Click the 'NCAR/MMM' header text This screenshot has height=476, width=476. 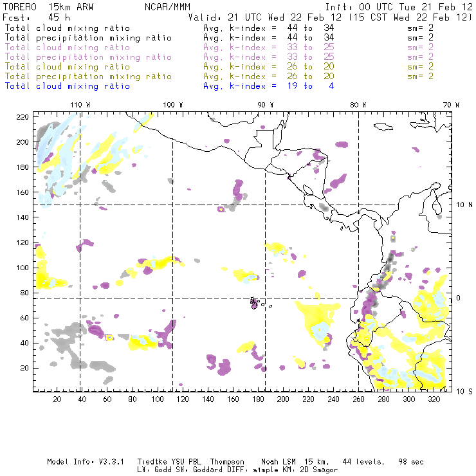pos(167,7)
